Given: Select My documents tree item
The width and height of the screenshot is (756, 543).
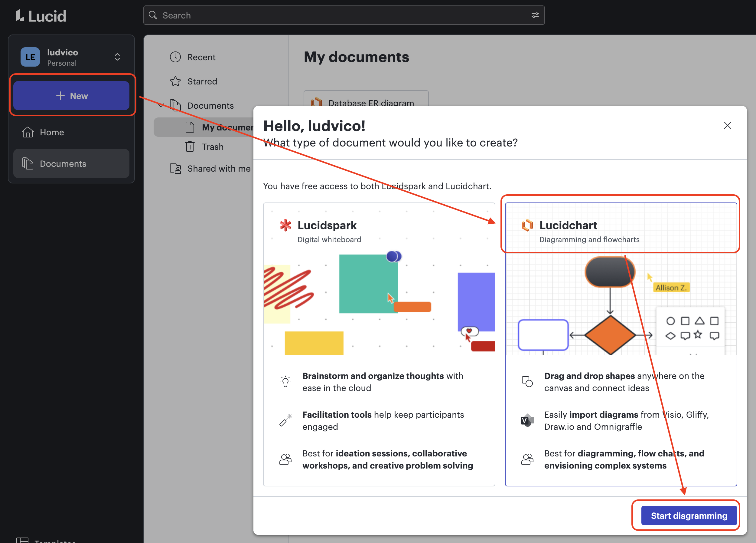Looking at the screenshot, I should (204, 127).
